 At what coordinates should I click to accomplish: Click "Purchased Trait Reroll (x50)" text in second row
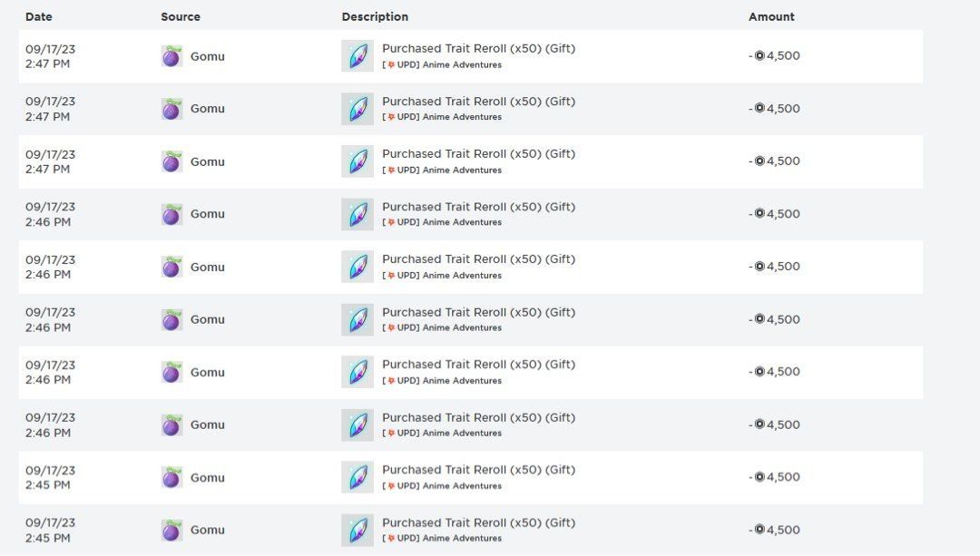click(461, 102)
